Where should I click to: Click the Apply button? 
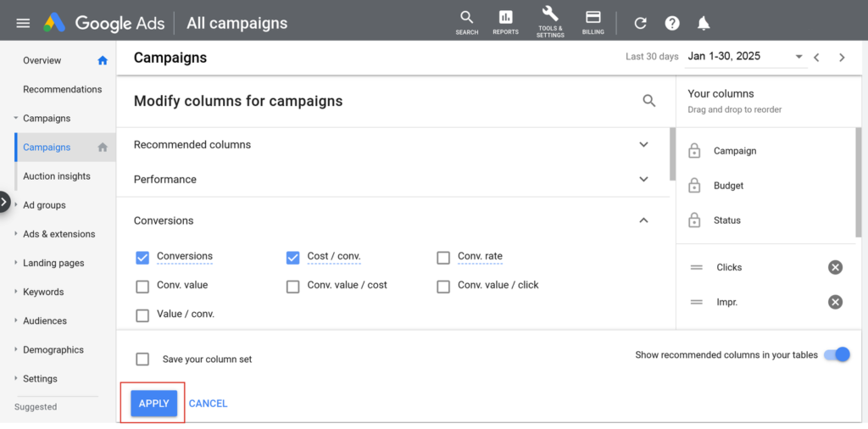click(x=153, y=404)
